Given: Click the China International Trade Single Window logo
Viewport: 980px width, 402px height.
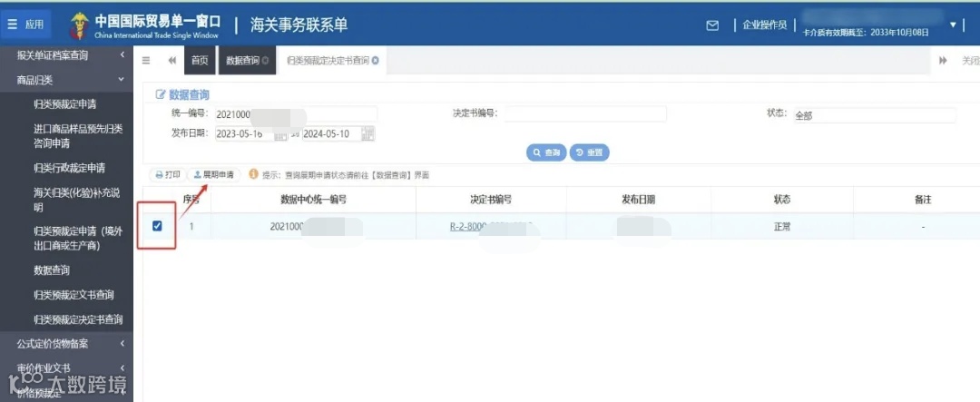Looking at the screenshot, I should (145, 25).
